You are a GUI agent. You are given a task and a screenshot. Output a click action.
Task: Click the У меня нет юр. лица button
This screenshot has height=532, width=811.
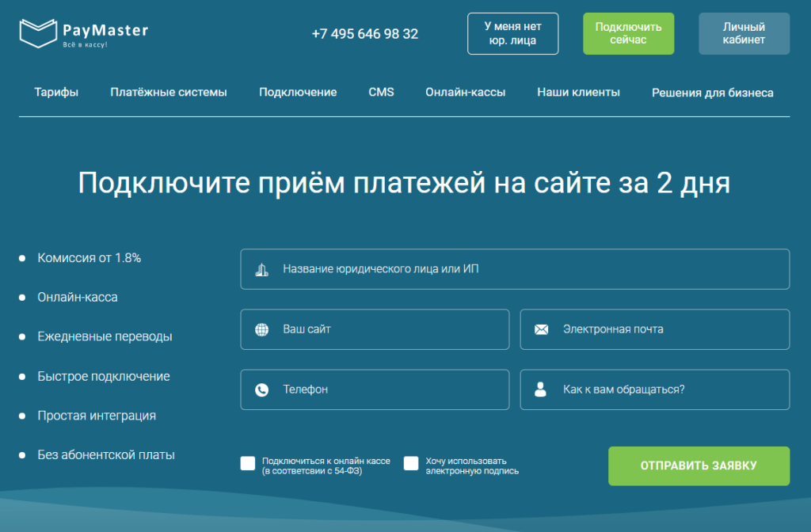coord(512,33)
